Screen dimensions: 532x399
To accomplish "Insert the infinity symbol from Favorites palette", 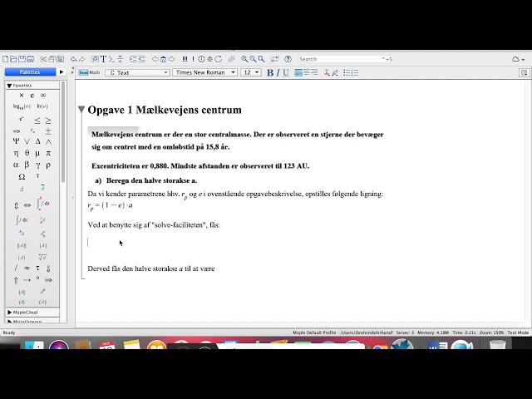I will coord(43,96).
